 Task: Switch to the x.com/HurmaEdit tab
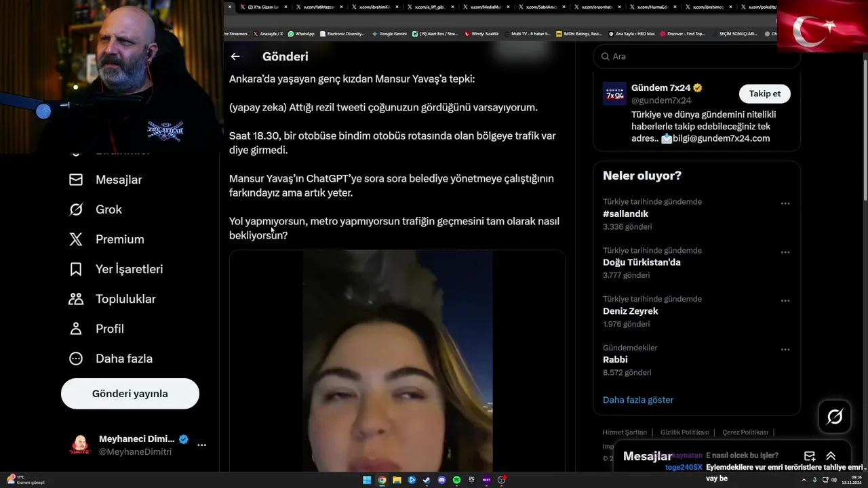(652, 7)
